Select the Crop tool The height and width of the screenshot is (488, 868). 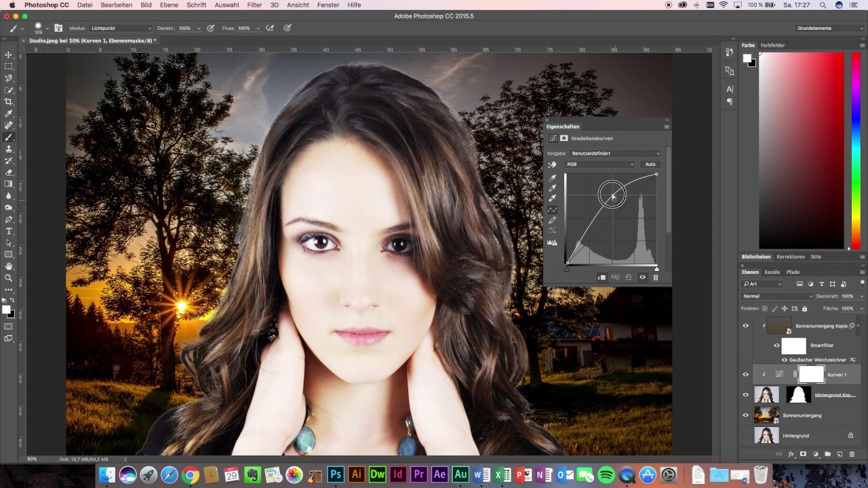pyautogui.click(x=9, y=102)
